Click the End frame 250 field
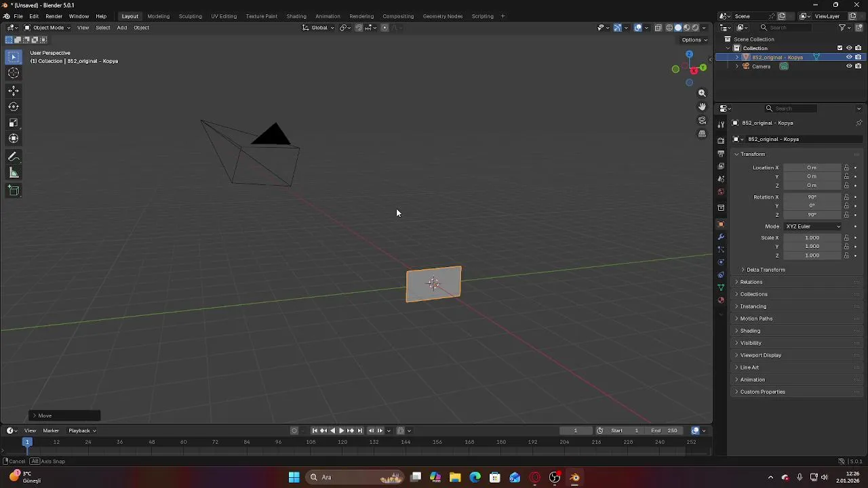This screenshot has height=488, width=868. point(665,430)
